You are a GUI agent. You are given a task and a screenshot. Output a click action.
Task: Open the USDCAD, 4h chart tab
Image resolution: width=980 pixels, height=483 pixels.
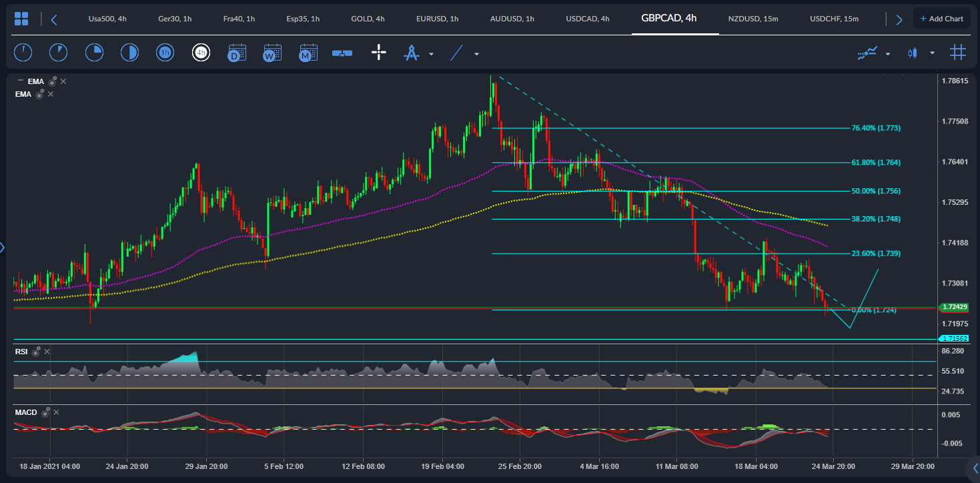click(x=587, y=19)
